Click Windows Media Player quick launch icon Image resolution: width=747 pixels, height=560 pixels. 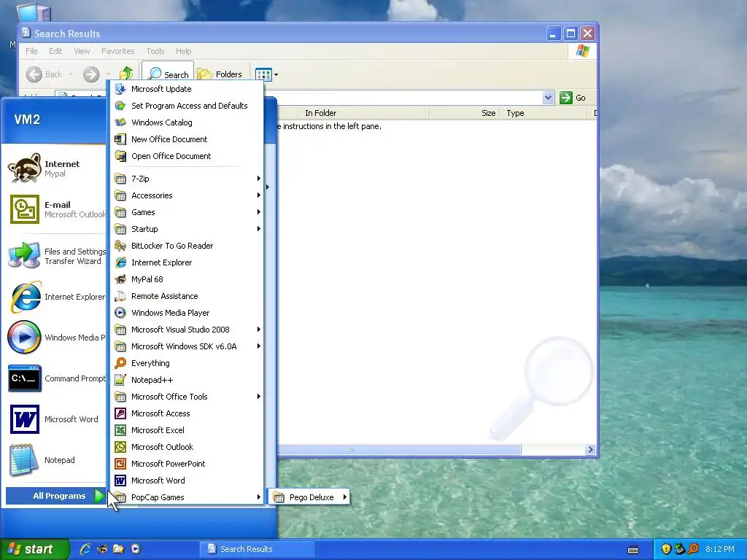click(x=136, y=549)
